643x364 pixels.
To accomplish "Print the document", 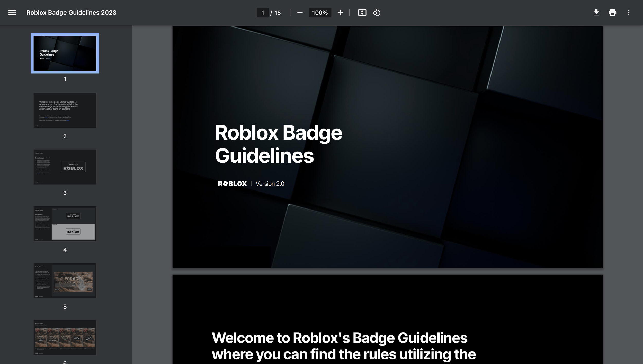I will point(612,13).
